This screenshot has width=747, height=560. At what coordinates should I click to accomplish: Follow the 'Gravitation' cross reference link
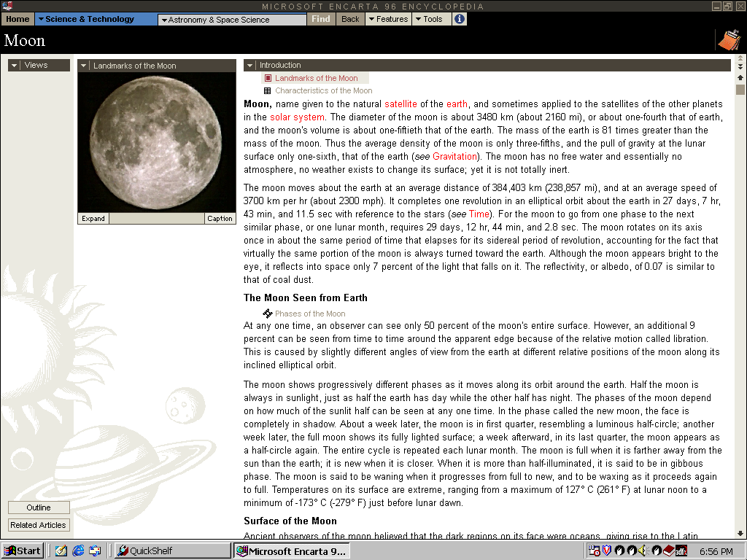(x=454, y=156)
